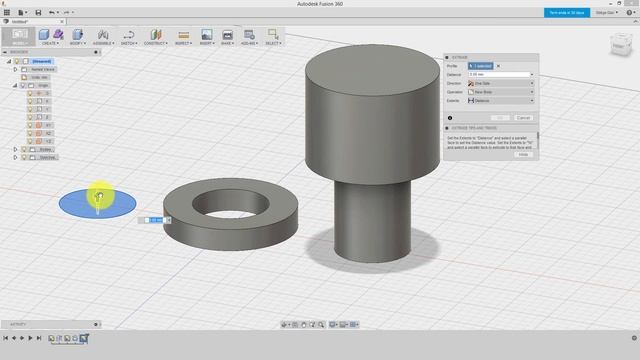Select the Untitled document tab
Image resolution: width=640 pixels, height=360 pixels.
[x=33, y=21]
